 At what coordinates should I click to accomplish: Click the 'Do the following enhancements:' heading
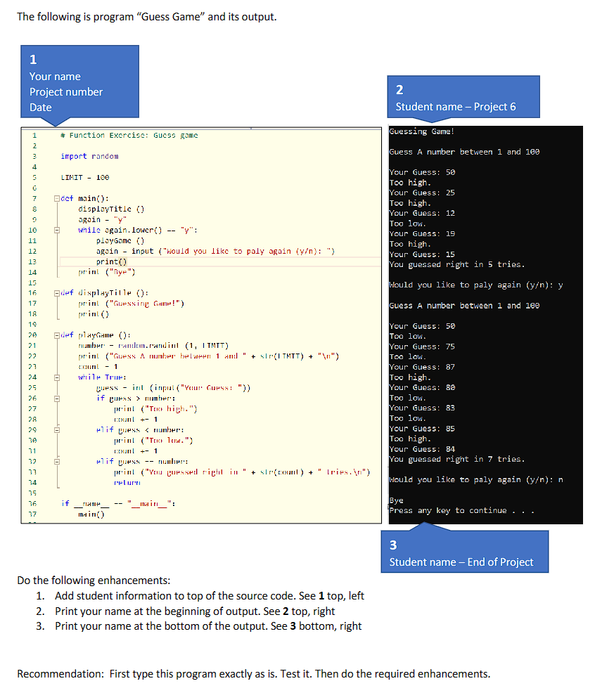pos(94,581)
